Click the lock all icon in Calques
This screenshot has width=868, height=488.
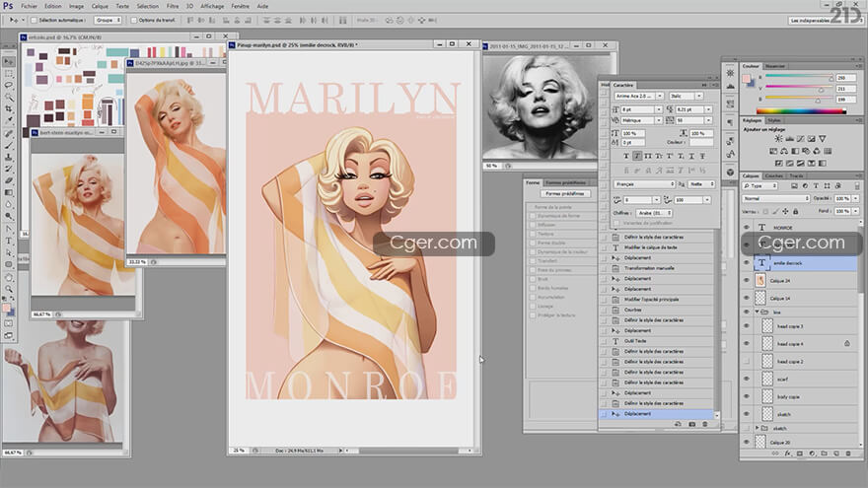[x=795, y=211]
